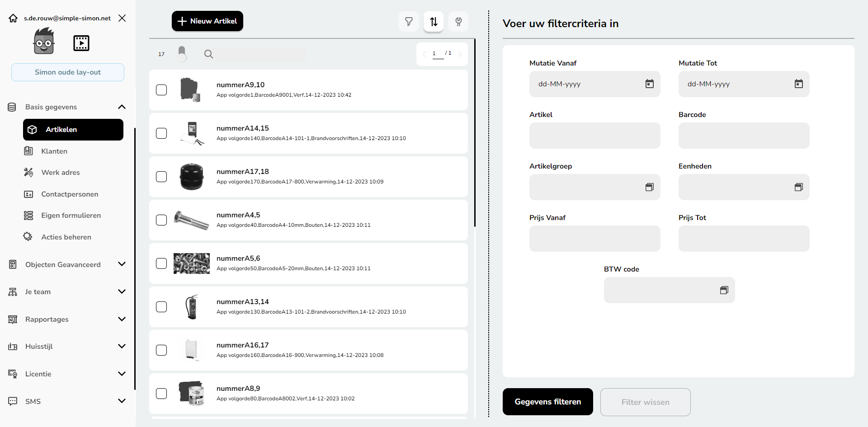868x427 pixels.
Task: Expand Rapportages section
Action: [122, 319]
